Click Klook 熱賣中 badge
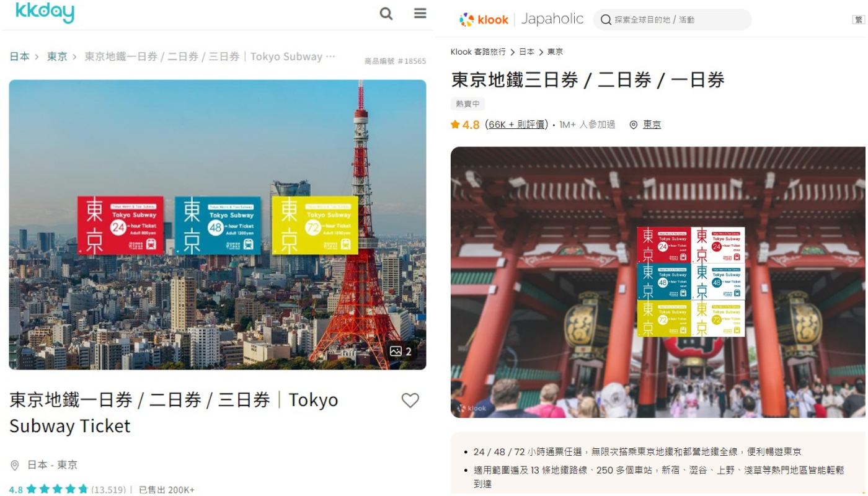 [x=467, y=104]
